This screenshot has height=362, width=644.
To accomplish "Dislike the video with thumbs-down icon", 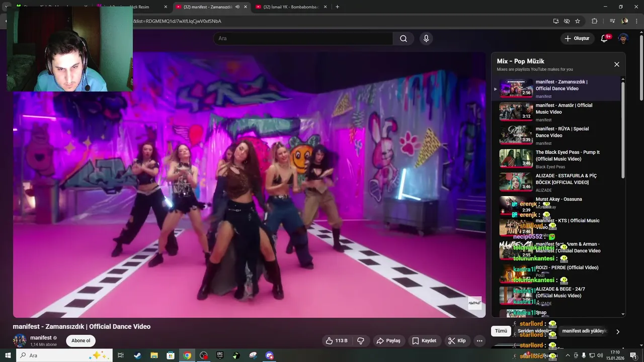I will (361, 341).
